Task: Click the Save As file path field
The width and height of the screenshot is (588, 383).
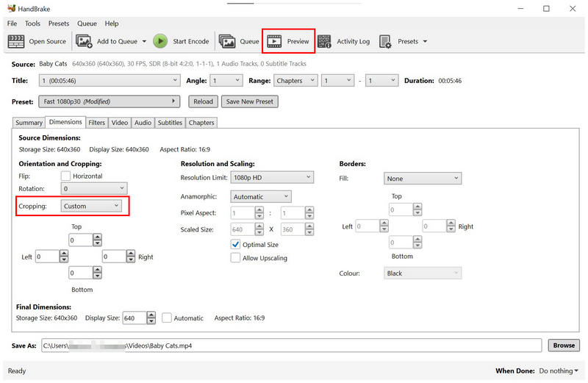Action: 291,346
